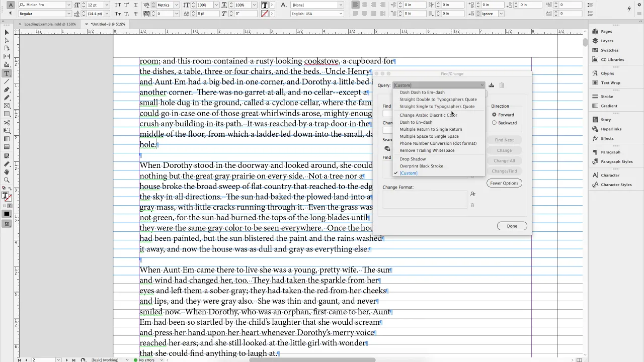The width and height of the screenshot is (644, 362).
Task: Click the stroke none swatch in control bar
Action: click(265, 14)
